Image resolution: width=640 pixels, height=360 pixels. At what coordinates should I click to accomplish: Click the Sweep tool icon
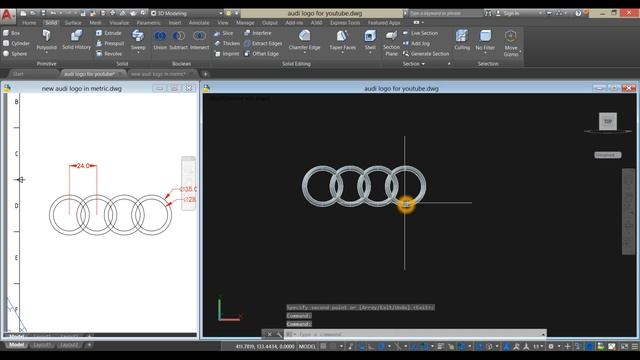pyautogui.click(x=138, y=36)
